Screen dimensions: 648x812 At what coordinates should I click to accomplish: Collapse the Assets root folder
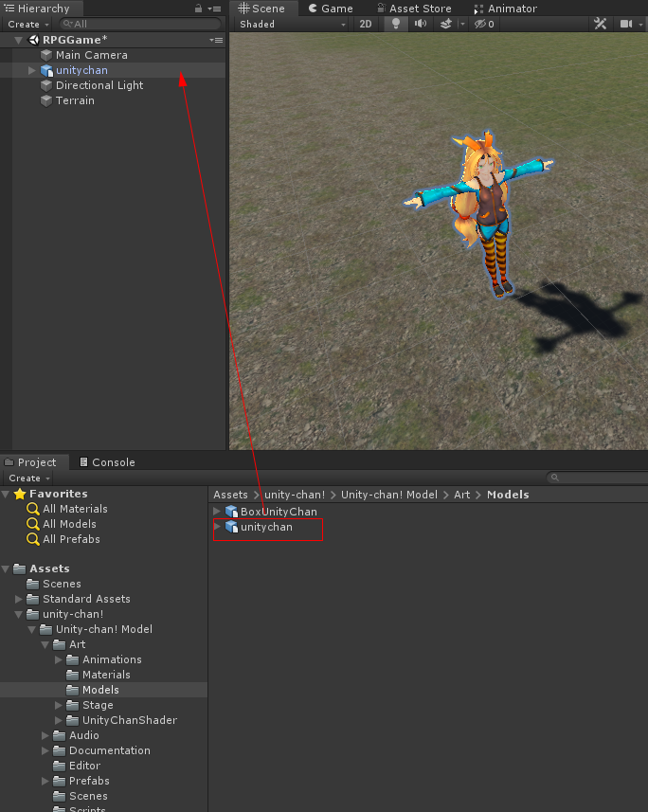6,568
